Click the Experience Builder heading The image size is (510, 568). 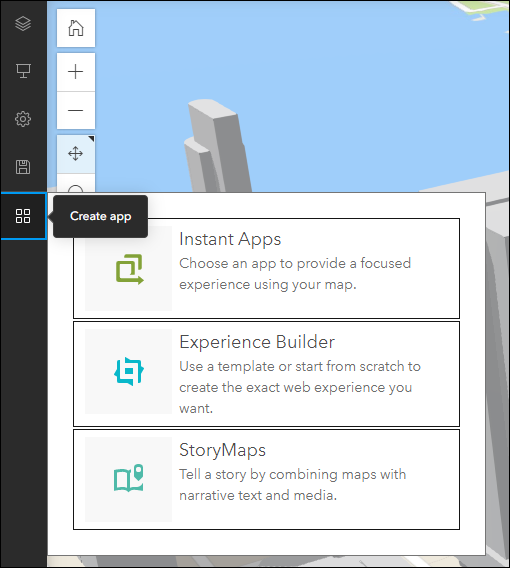pos(257,342)
